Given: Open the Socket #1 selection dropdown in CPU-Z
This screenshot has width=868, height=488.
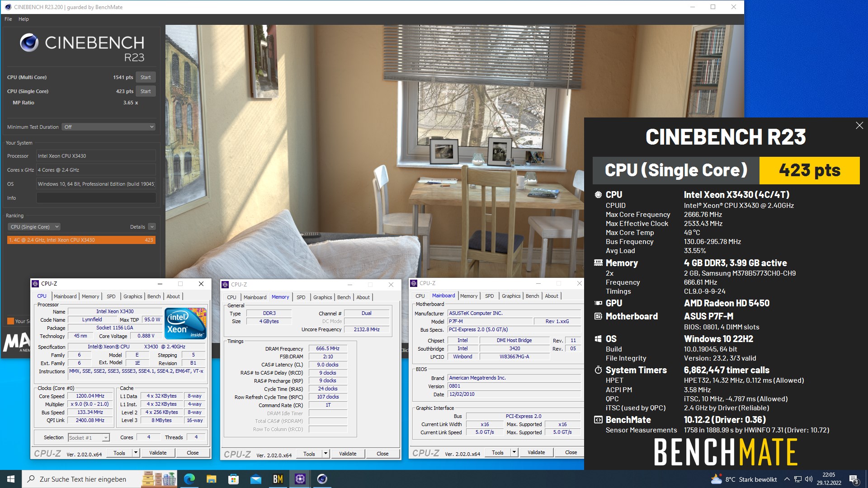Looking at the screenshot, I should (89, 437).
